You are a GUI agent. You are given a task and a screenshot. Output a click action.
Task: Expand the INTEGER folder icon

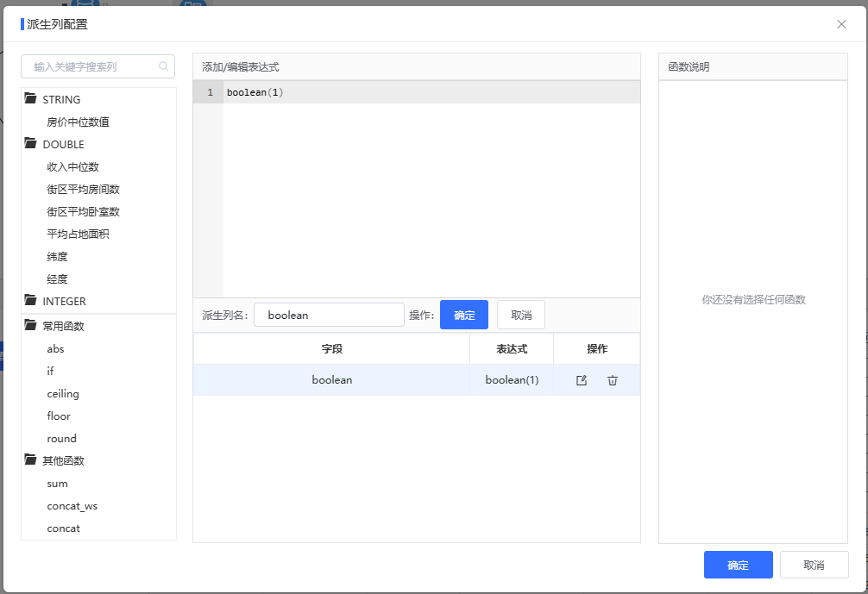click(x=30, y=300)
